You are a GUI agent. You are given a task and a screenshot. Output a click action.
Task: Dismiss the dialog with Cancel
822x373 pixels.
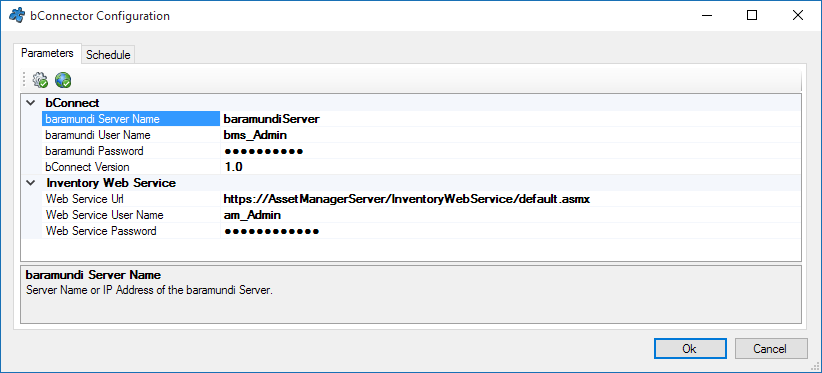(x=770, y=348)
